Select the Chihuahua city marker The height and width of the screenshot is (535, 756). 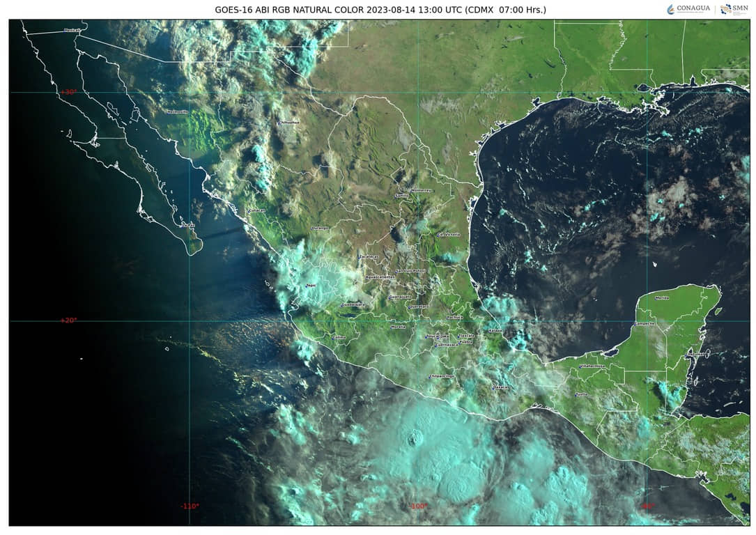pyautogui.click(x=288, y=123)
